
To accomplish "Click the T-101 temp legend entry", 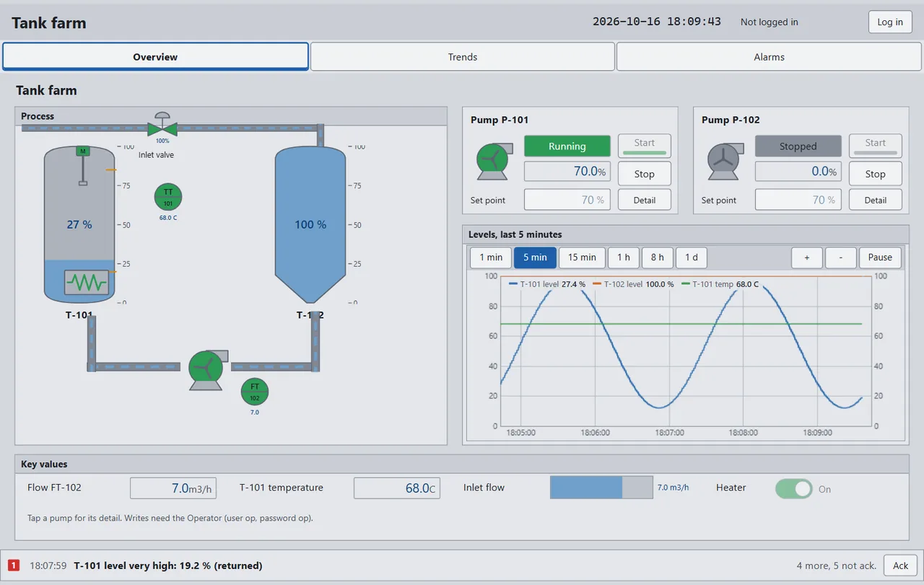I will click(x=720, y=284).
